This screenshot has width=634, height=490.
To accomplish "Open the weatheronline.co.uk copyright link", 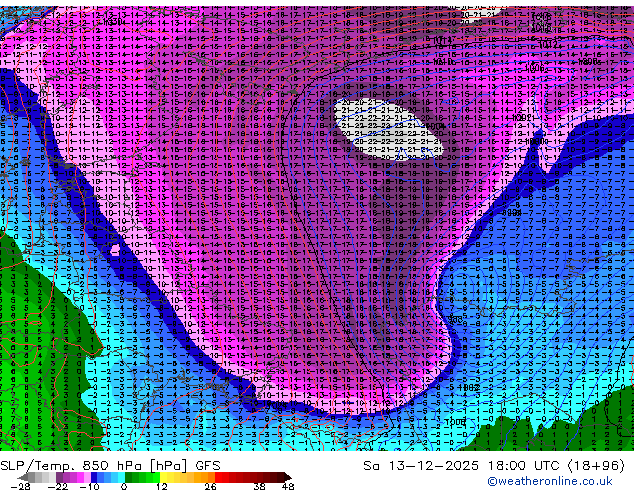I will point(550,481).
